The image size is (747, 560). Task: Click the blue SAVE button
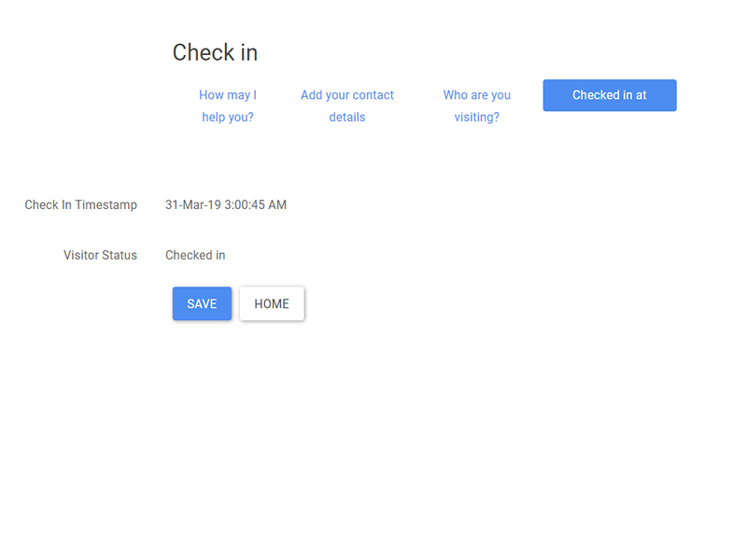pos(202,303)
